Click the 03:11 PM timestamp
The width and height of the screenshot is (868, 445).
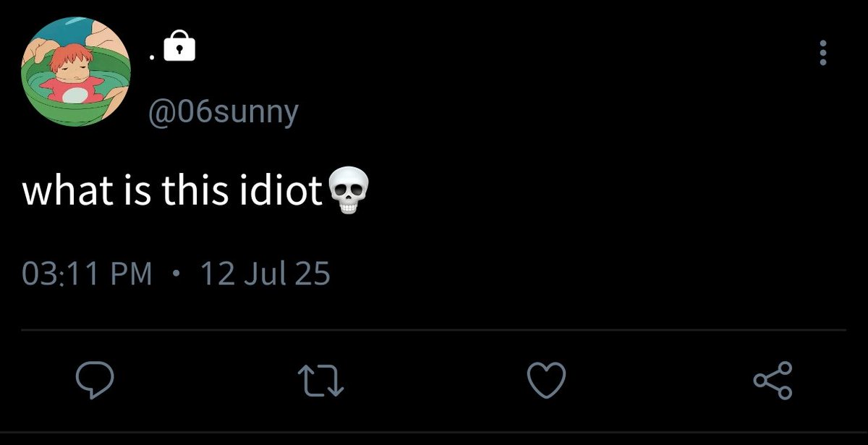point(88,274)
